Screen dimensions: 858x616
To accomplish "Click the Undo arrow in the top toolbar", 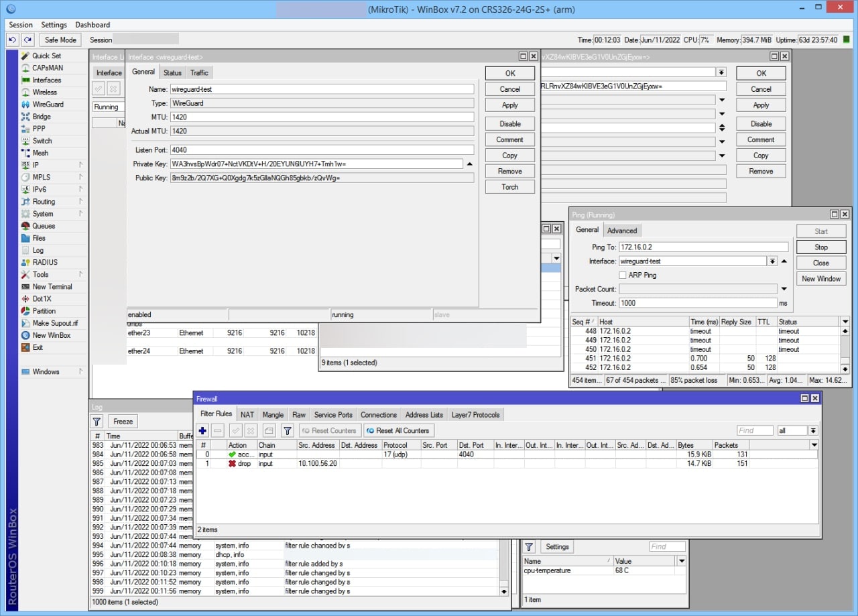I will tap(13, 40).
